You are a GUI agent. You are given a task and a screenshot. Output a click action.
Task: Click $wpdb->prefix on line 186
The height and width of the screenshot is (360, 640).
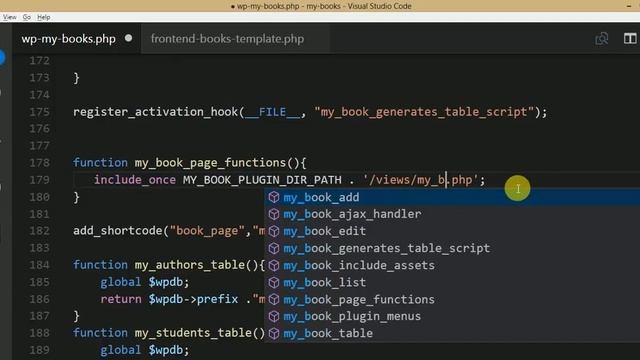193,299
